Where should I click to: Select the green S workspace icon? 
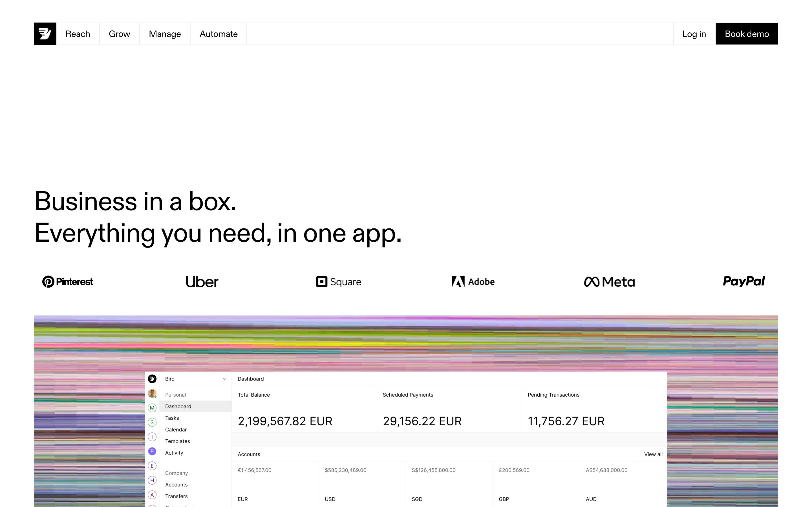[x=152, y=422]
